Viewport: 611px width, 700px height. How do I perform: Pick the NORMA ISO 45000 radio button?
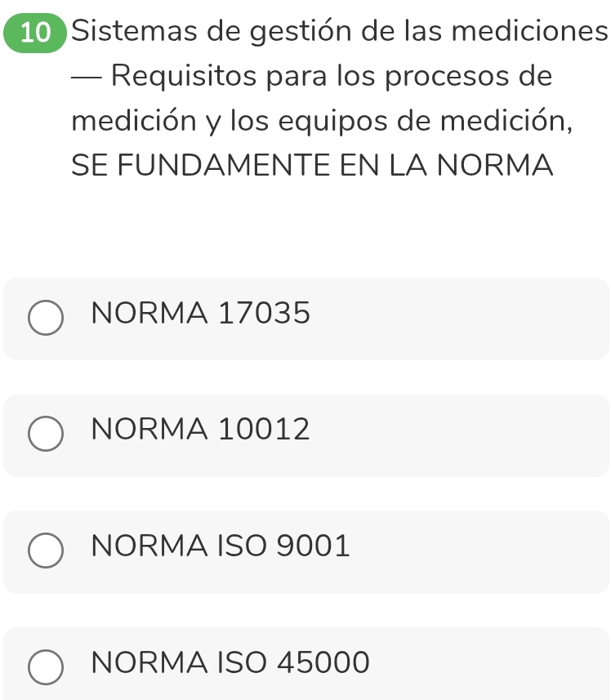coord(46,667)
